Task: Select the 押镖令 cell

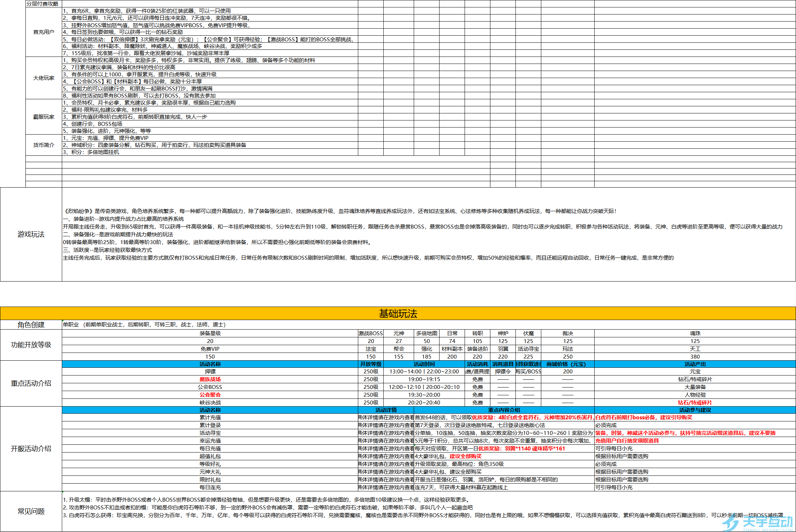Action: point(503,372)
